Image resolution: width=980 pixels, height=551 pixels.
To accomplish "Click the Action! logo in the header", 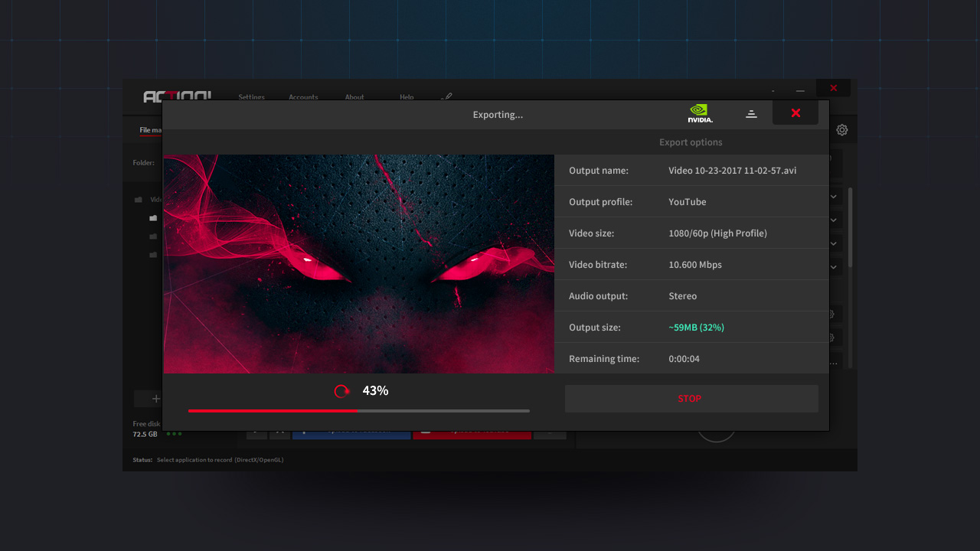I will (177, 96).
